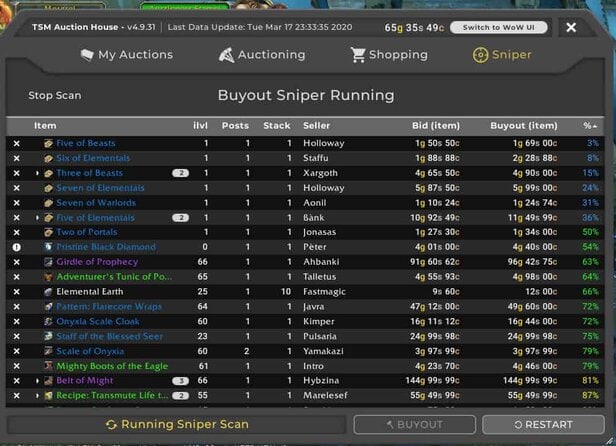Screen dimensions: 616x446
Task: Click the warning icon beside Pristine Black Diamond
Action: click(16, 247)
